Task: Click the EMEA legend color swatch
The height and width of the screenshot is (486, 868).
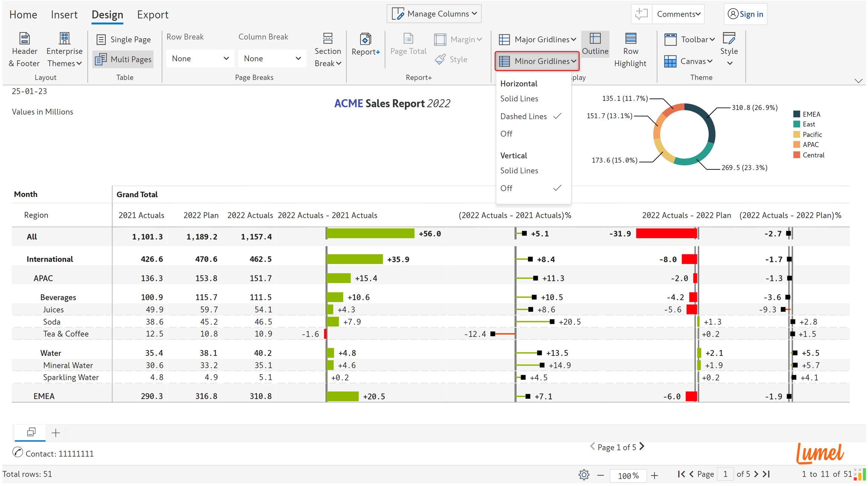Action: pyautogui.click(x=796, y=114)
